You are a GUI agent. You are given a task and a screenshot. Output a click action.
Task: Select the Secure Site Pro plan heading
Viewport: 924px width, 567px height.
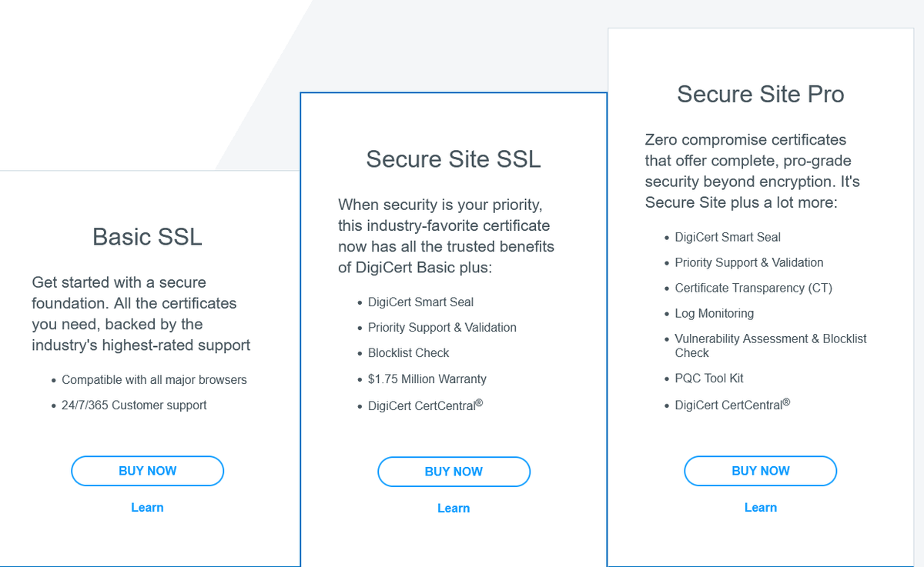(x=760, y=94)
